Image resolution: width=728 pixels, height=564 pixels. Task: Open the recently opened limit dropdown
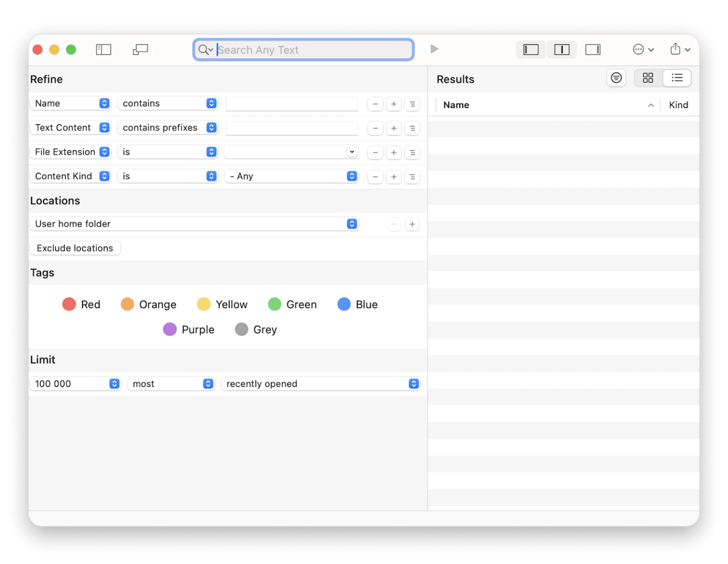pos(321,384)
